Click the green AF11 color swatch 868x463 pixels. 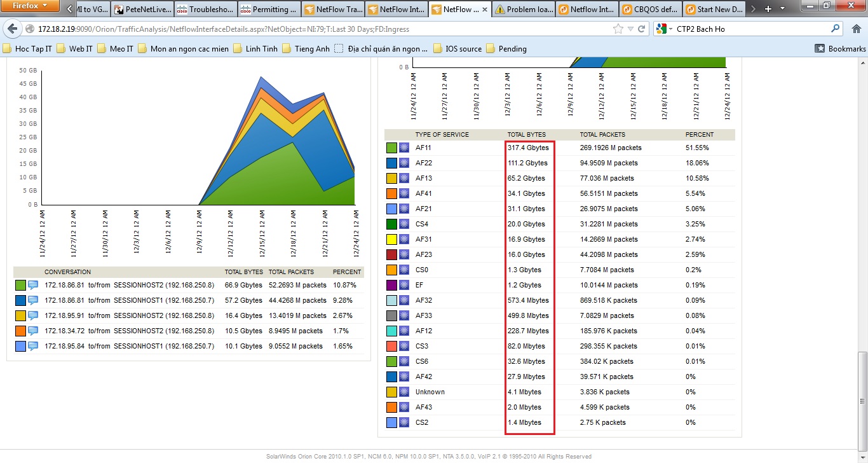[391, 148]
